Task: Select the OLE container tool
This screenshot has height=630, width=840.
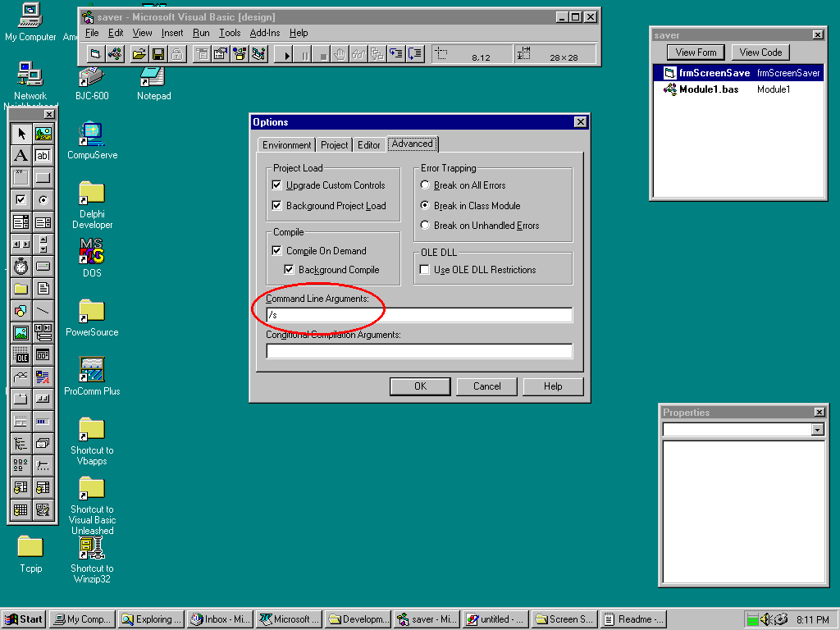Action: (x=21, y=354)
